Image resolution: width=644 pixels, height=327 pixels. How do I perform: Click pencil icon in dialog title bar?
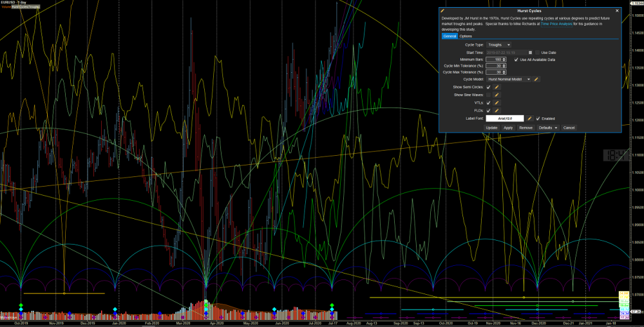[442, 11]
